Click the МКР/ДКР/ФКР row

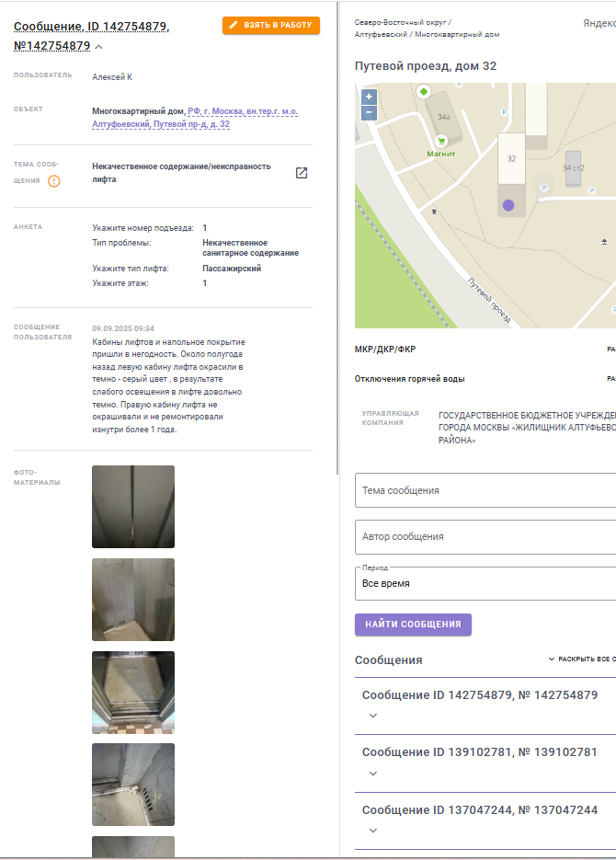click(485, 350)
